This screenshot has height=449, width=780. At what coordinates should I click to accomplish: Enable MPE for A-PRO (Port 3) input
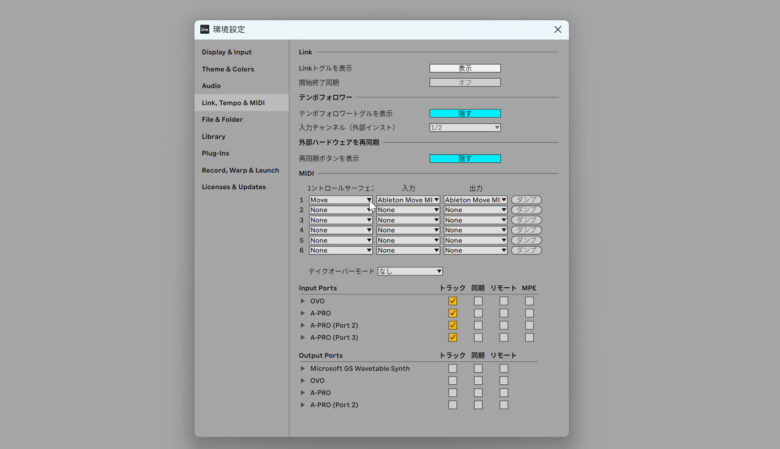[529, 337]
